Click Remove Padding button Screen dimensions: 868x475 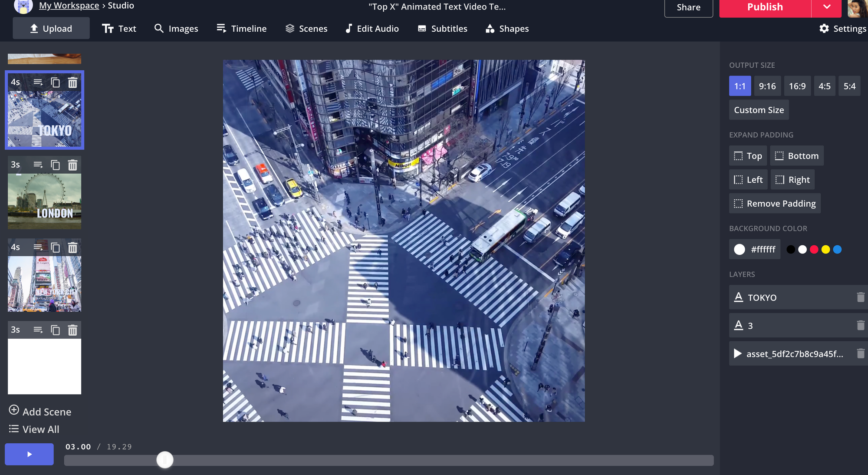(x=775, y=203)
